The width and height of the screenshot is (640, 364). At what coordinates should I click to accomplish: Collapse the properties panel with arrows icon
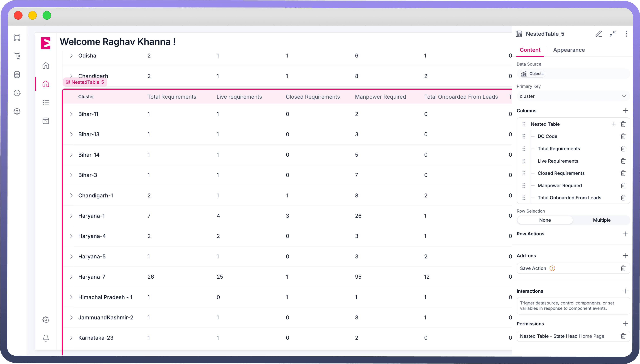pos(612,34)
